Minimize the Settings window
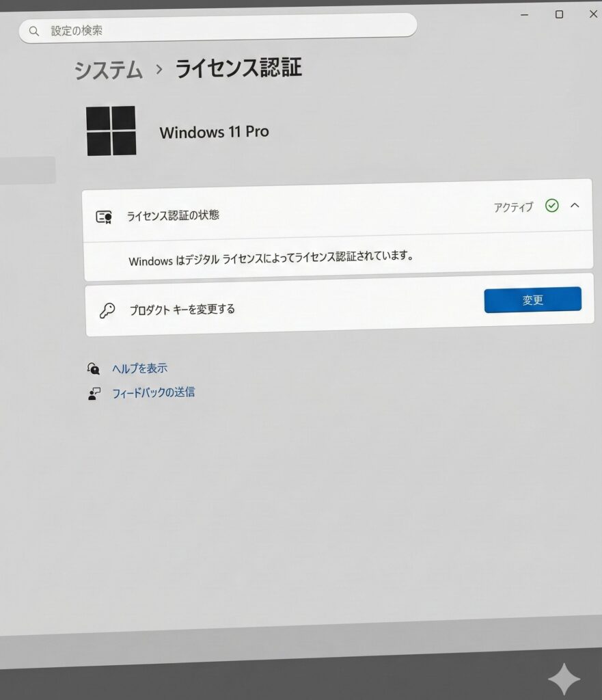The height and width of the screenshot is (700, 602). pos(525,14)
